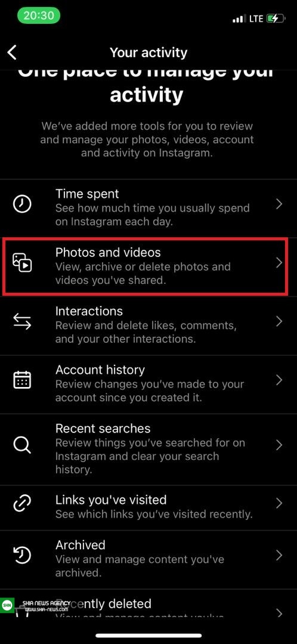
Task: Tap the Links you've visited chain icon
Action: (x=22, y=503)
